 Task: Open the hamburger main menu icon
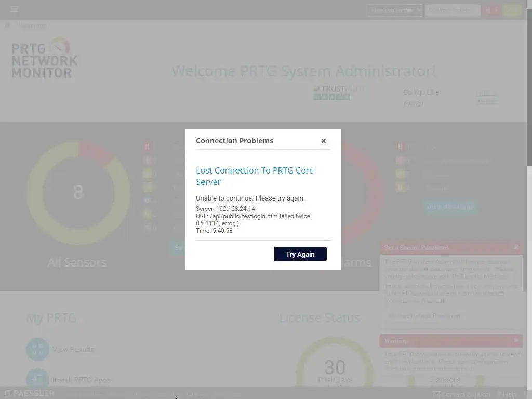tap(14, 9)
